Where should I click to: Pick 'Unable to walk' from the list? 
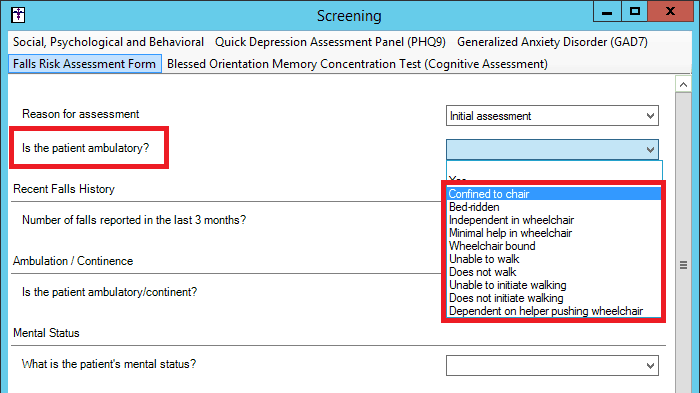(554, 259)
